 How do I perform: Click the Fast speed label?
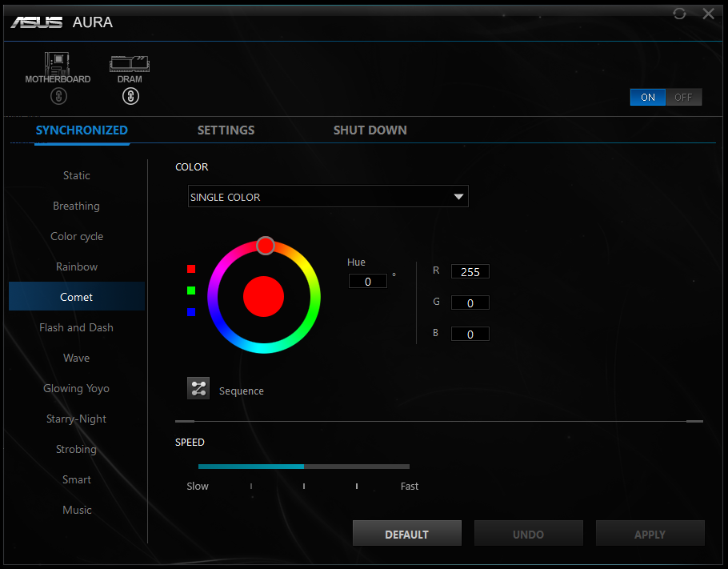[410, 487]
